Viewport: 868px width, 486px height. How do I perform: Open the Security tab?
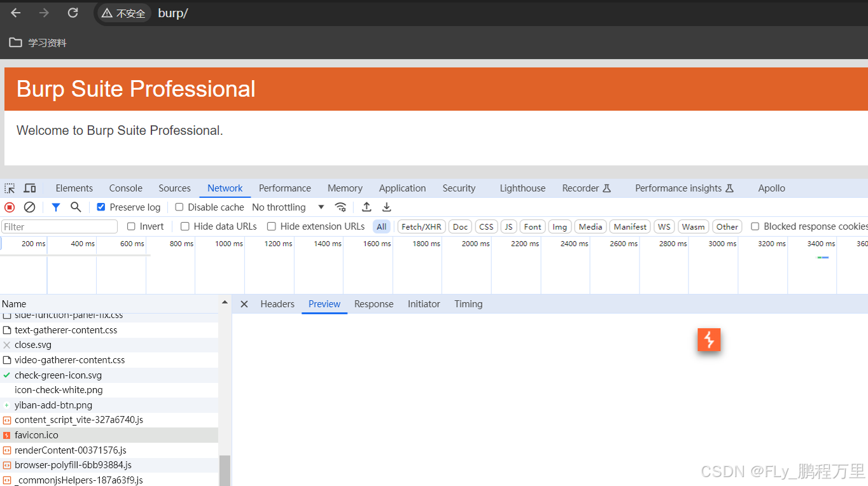(x=459, y=188)
